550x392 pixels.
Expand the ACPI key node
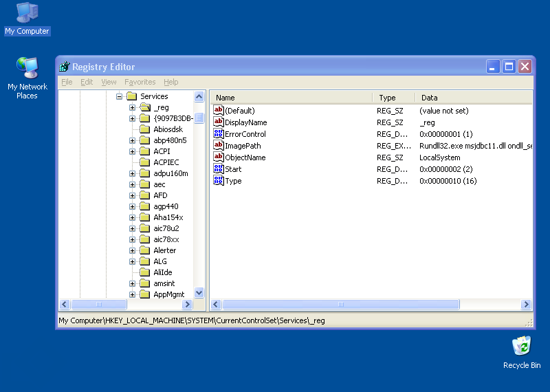click(x=132, y=151)
